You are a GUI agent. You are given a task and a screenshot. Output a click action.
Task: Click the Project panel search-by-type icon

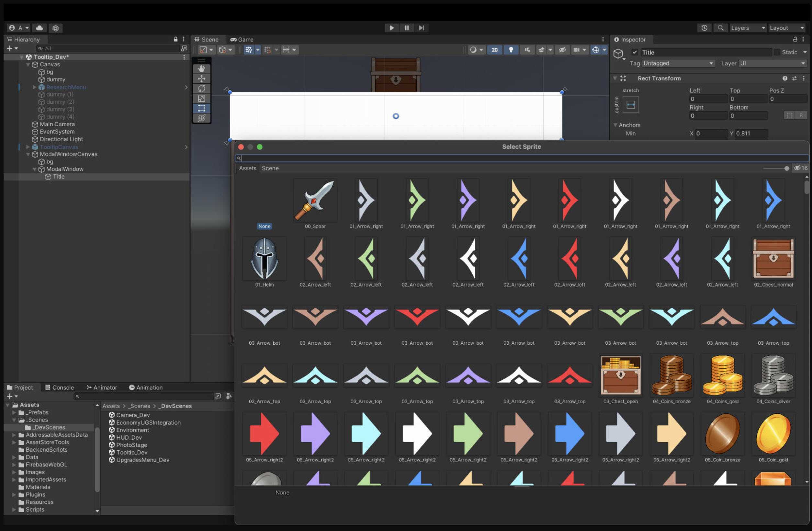coord(218,397)
